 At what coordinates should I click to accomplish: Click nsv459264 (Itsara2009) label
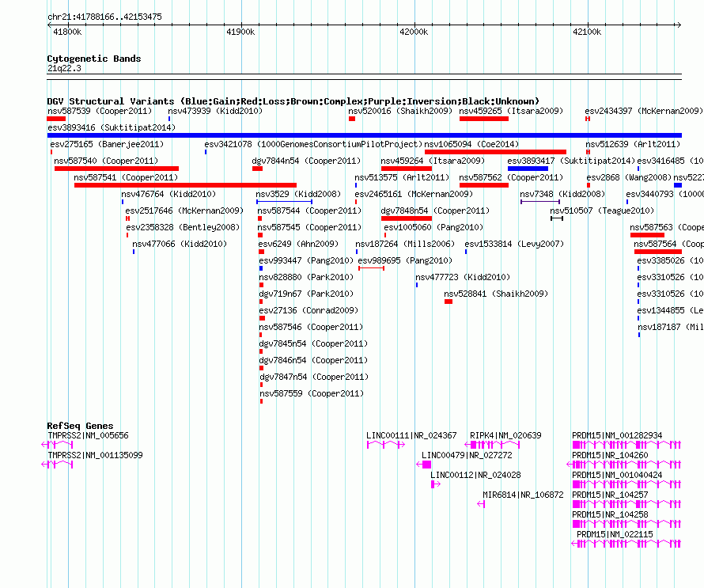click(433, 161)
